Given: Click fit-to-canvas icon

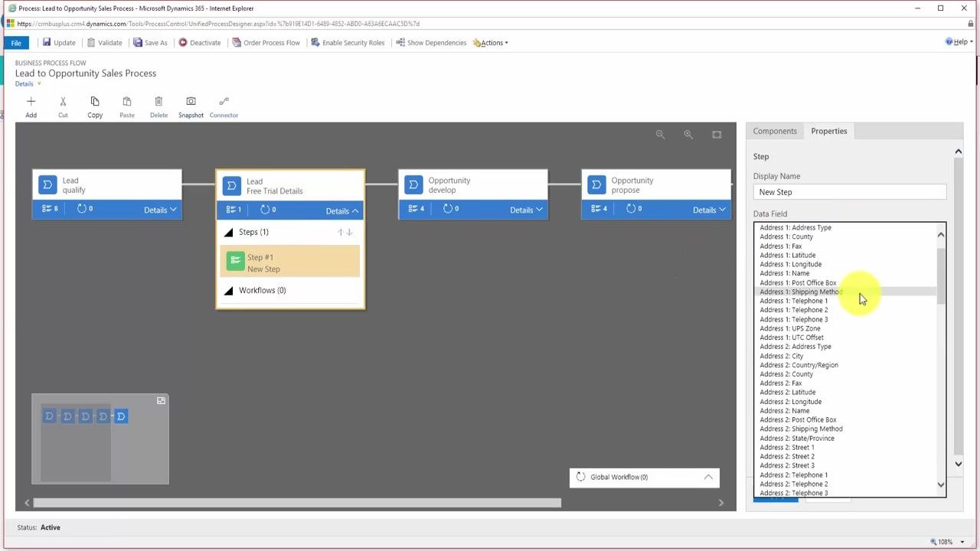Looking at the screenshot, I should click(717, 135).
